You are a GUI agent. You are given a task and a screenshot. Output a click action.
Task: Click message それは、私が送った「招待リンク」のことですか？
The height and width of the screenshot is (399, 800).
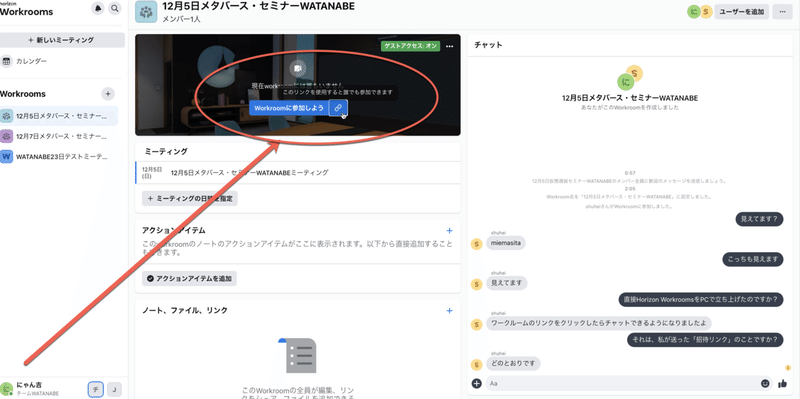click(705, 340)
